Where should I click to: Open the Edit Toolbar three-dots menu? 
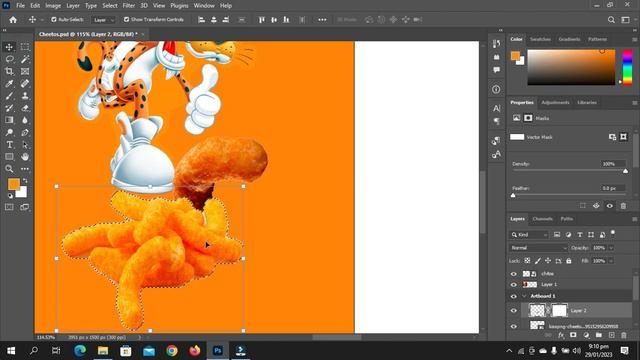click(x=25, y=169)
